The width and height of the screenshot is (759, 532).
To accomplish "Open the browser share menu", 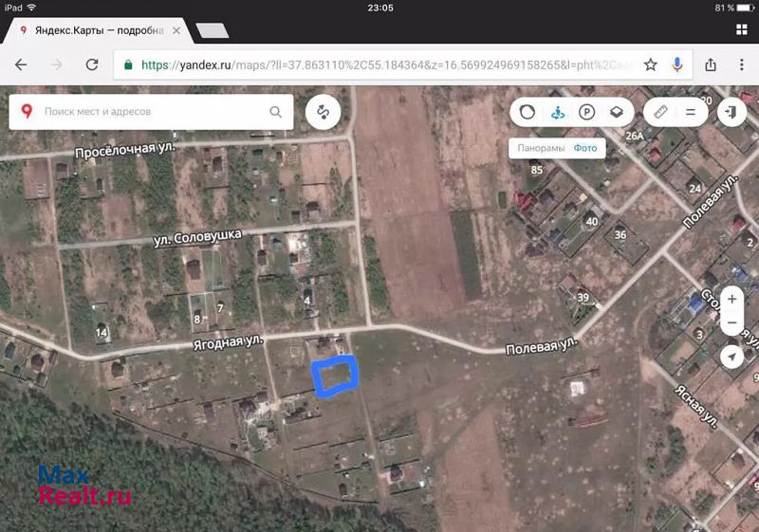I will (711, 65).
